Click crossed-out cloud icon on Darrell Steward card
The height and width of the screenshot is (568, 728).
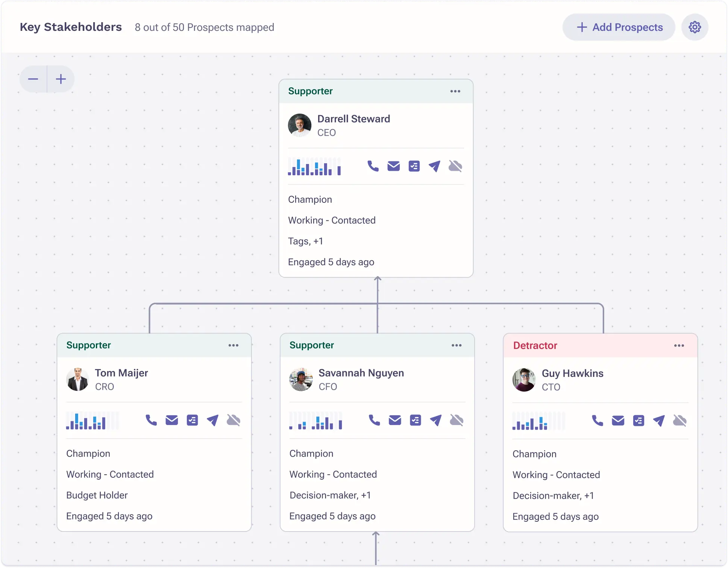tap(455, 166)
